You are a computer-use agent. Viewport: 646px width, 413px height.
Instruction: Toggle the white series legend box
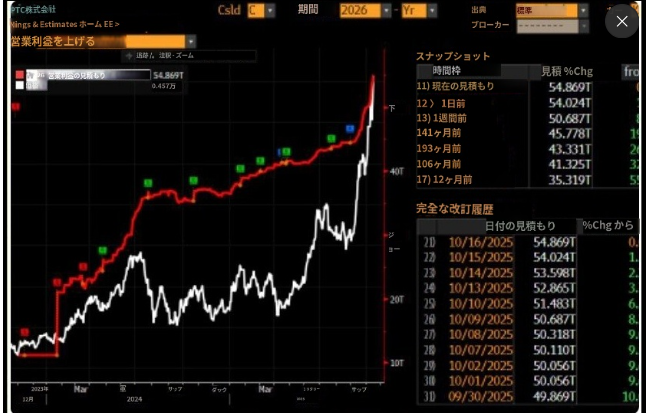[19, 86]
